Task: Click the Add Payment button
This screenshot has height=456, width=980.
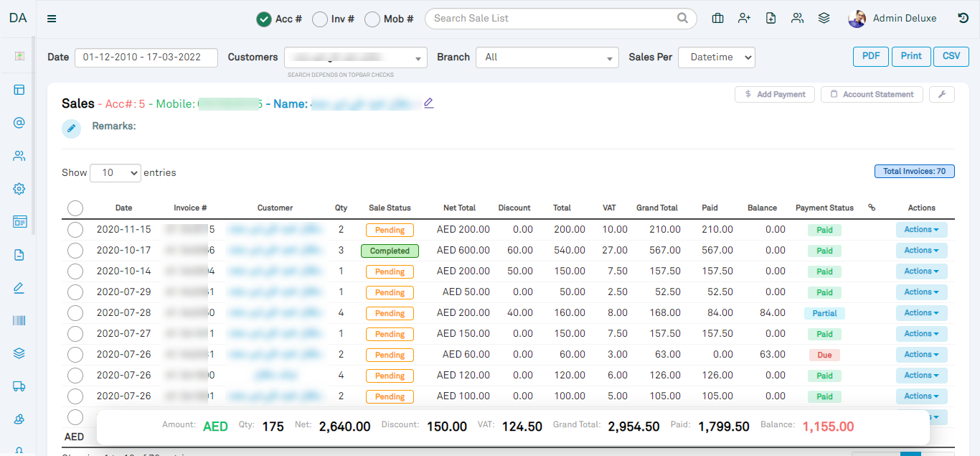Action: tap(775, 94)
